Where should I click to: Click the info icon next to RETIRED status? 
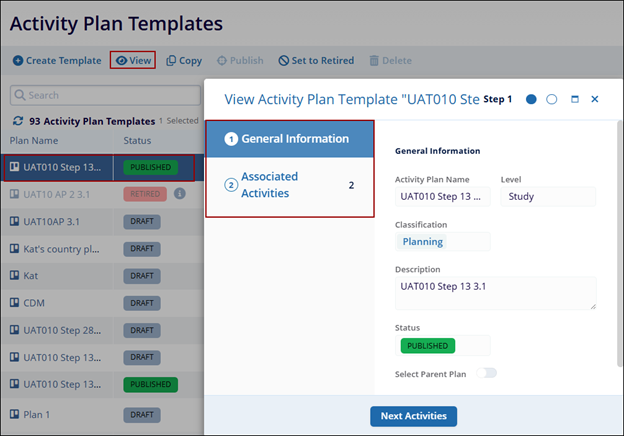click(180, 193)
